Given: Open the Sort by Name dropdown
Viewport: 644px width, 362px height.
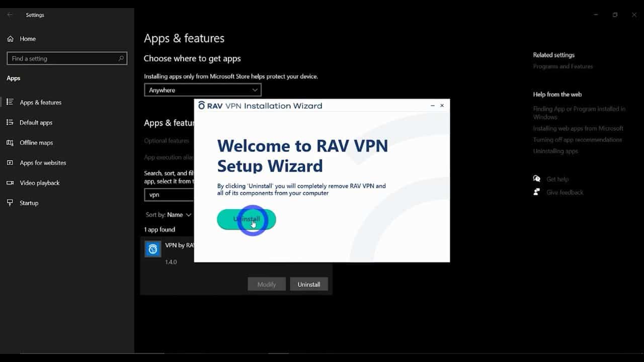Looking at the screenshot, I should [x=169, y=215].
